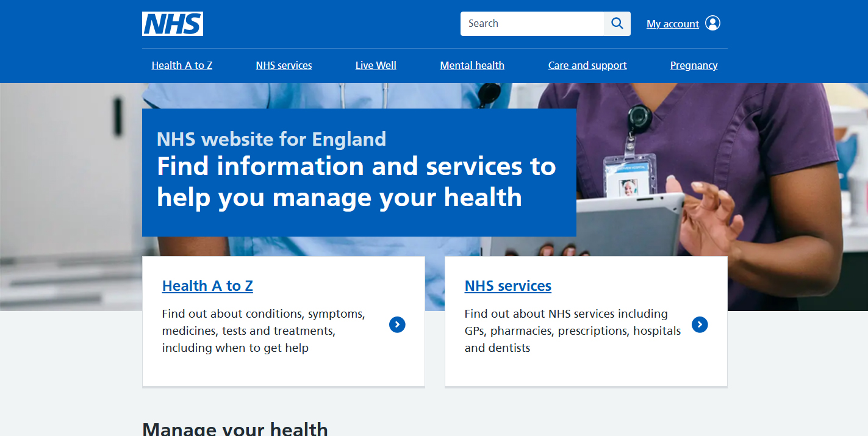
Task: Go to Live Well navigation item
Action: pos(376,65)
